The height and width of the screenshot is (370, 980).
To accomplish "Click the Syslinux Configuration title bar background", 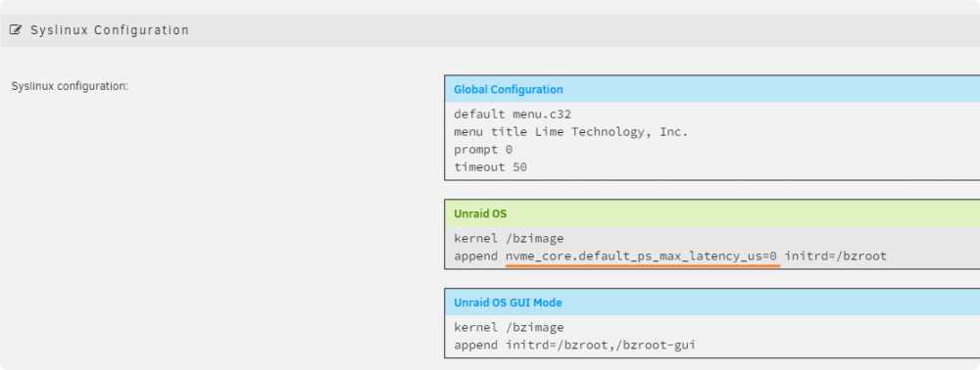I will tap(563, 30).
